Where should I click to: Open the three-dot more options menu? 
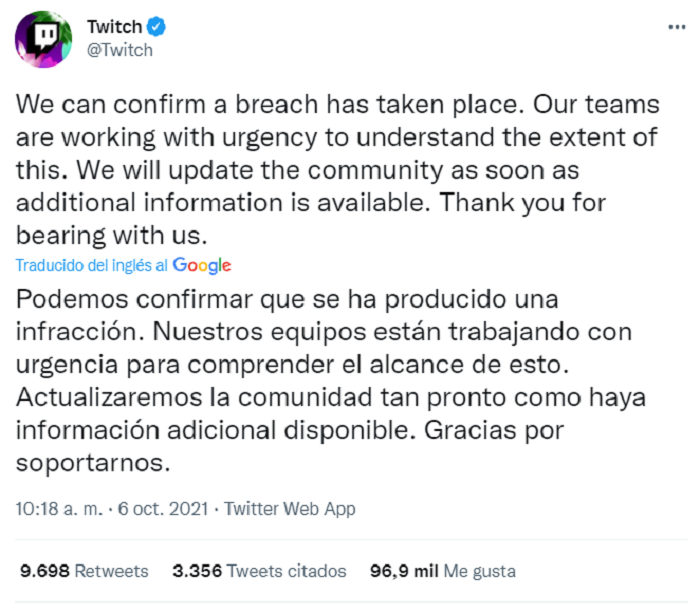pyautogui.click(x=672, y=28)
